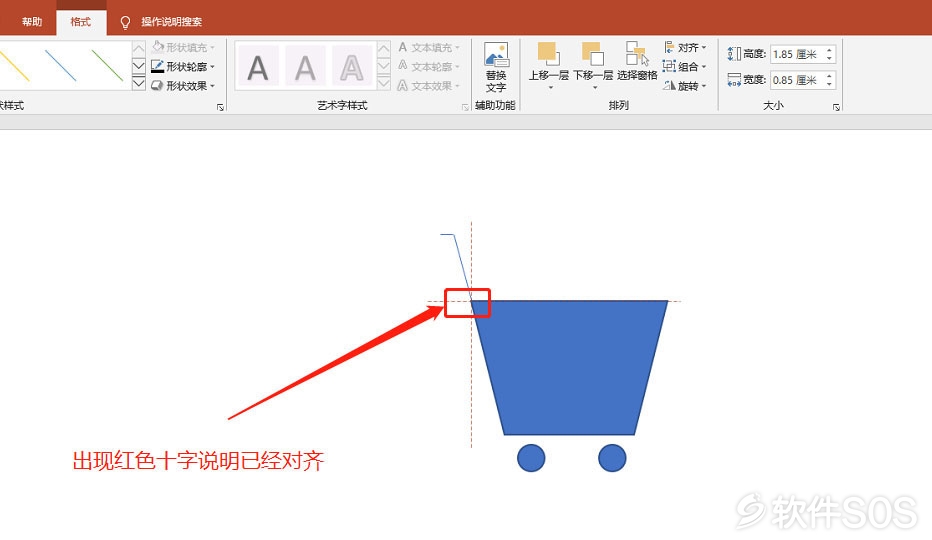The height and width of the screenshot is (540, 932).
Task: Open 形状效果 effects dropdown
Action: coord(183,86)
